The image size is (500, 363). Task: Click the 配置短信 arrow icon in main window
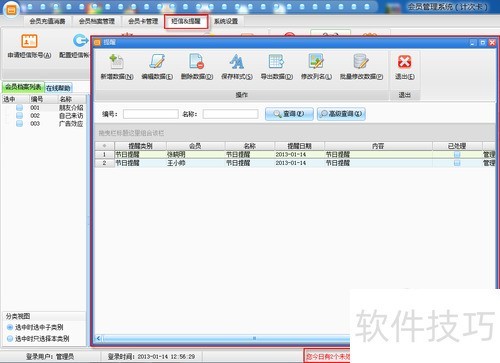click(80, 41)
